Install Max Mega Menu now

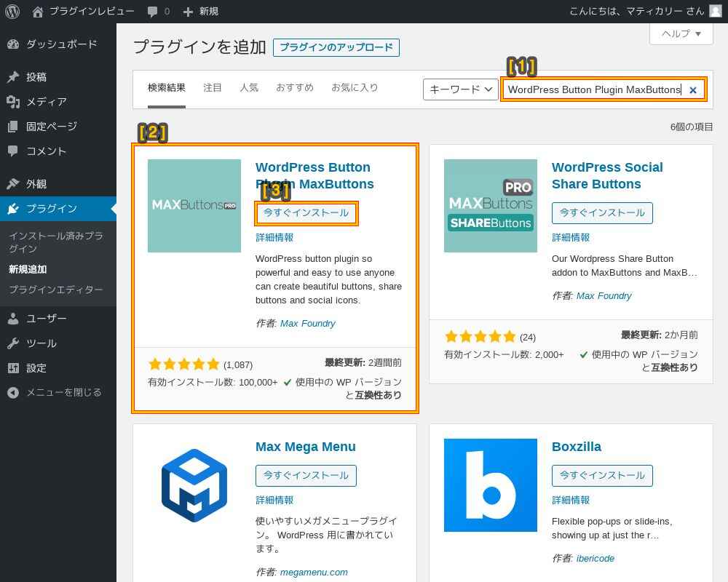tap(306, 476)
